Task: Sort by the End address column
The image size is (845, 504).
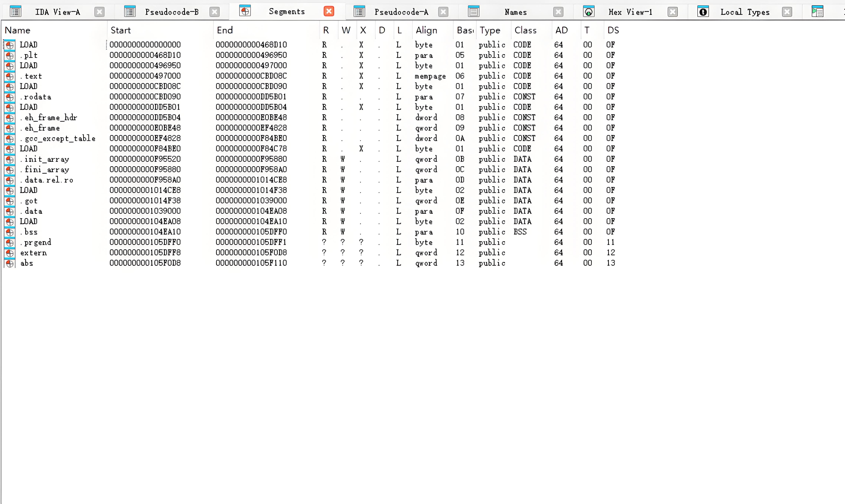Action: pos(267,30)
